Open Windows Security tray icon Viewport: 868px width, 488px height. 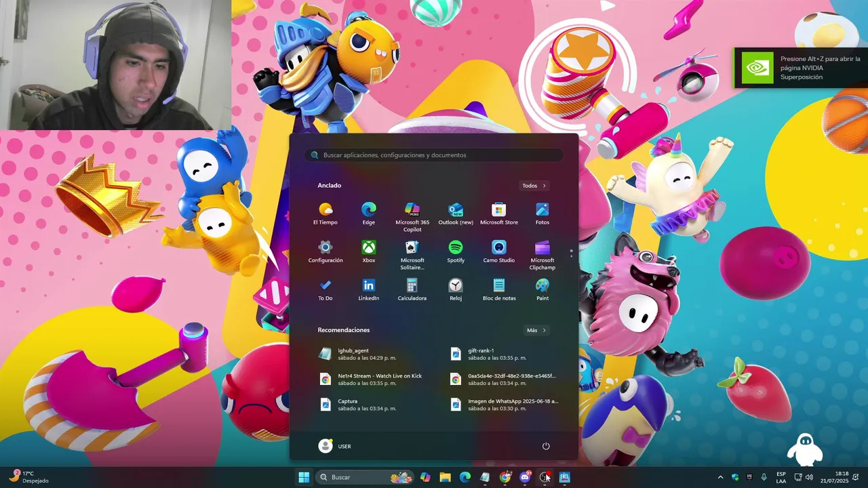[735, 477]
